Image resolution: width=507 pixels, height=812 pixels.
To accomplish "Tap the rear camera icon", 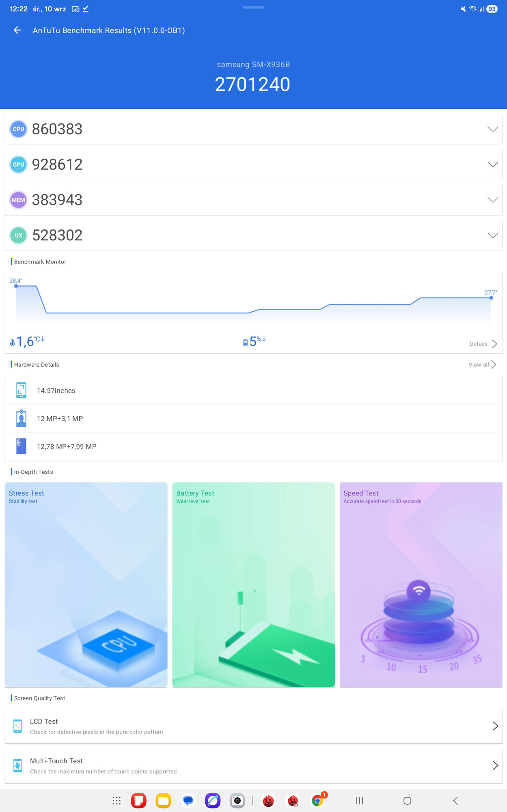I will 21,446.
